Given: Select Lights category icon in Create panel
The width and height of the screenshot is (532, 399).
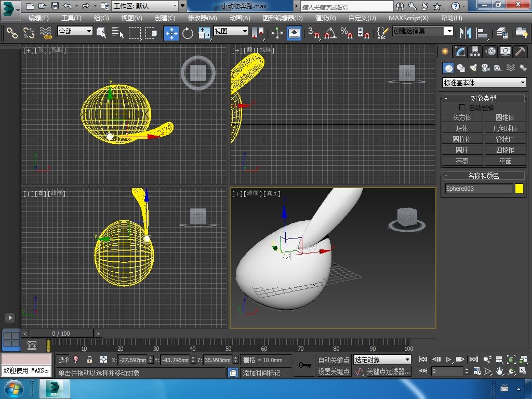Looking at the screenshot, I should (473, 68).
